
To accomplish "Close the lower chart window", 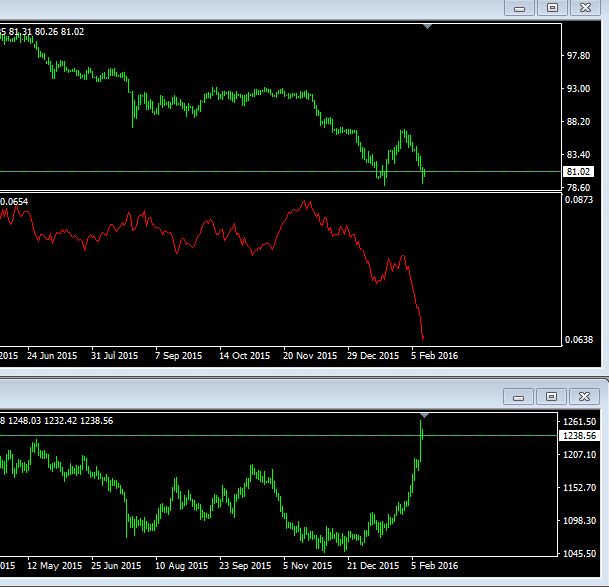I will (585, 396).
